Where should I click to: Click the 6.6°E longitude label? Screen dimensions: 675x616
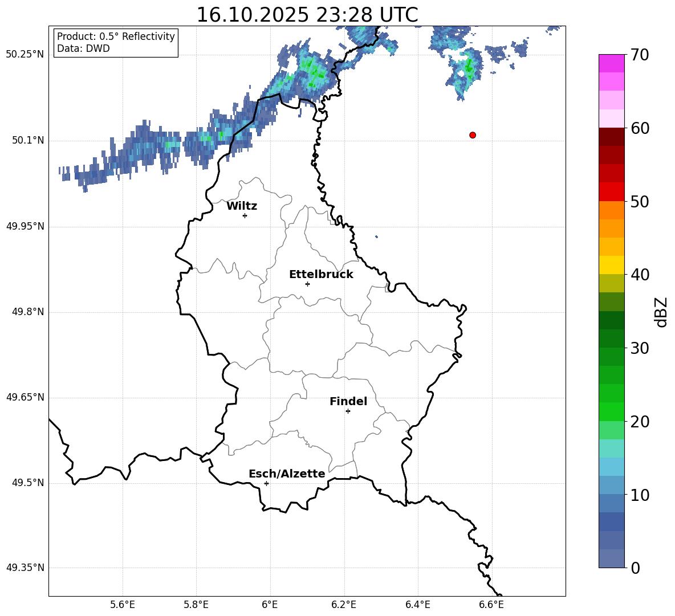coord(491,605)
